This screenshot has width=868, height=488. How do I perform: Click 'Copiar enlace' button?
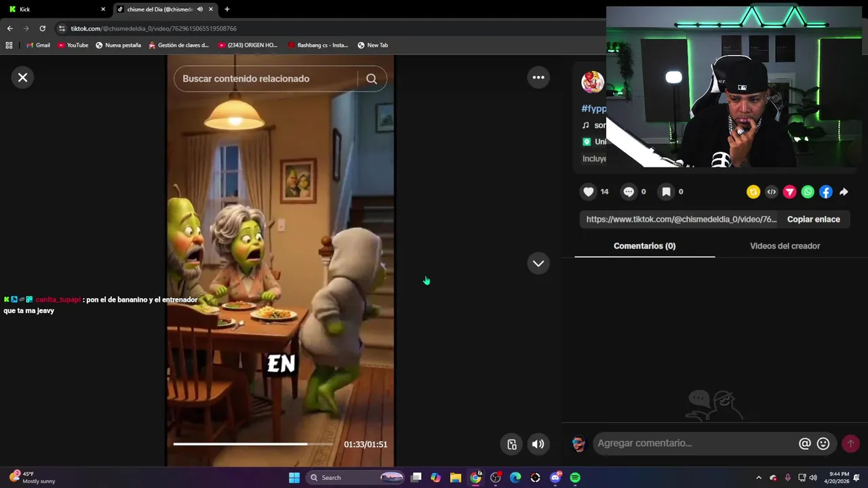coord(814,220)
